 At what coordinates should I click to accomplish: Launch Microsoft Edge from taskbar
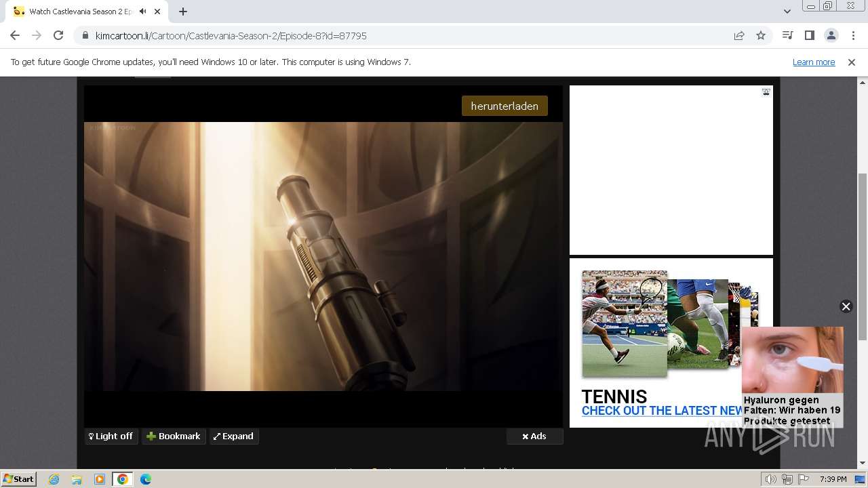[146, 479]
